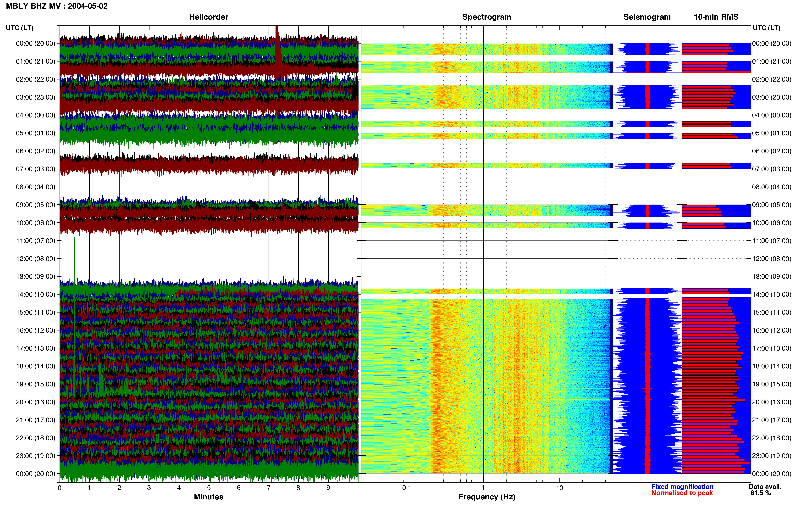
Task: Click left time label '15:00 (11:00)'
Action: [36, 313]
